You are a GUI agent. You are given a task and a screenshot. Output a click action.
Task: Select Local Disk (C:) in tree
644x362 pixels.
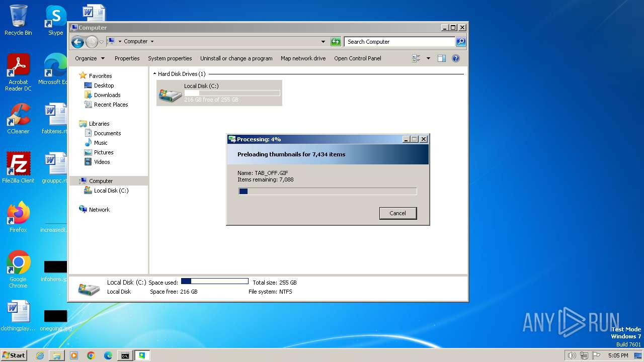111,191
